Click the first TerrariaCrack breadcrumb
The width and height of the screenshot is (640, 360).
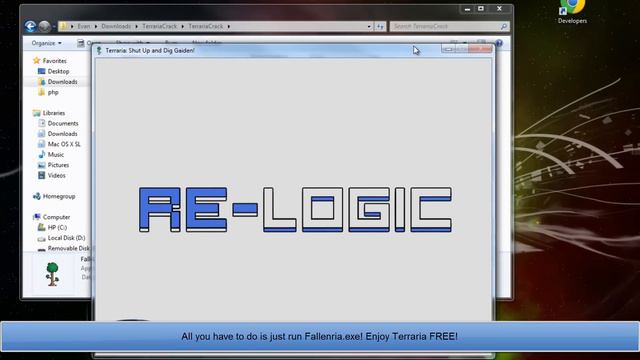click(160, 26)
